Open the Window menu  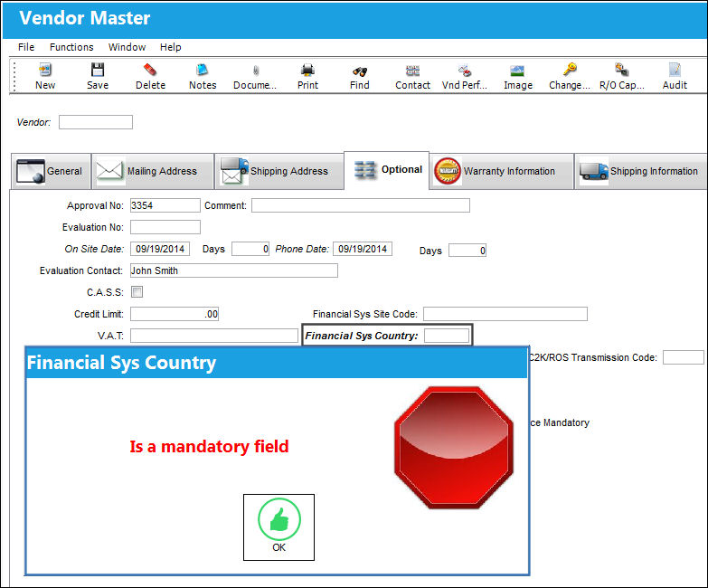pyautogui.click(x=127, y=47)
